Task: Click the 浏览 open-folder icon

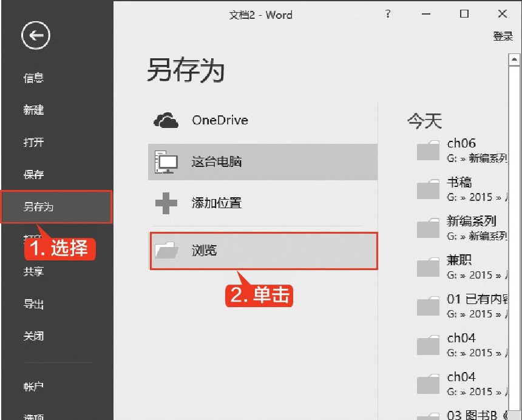Action: (166, 250)
